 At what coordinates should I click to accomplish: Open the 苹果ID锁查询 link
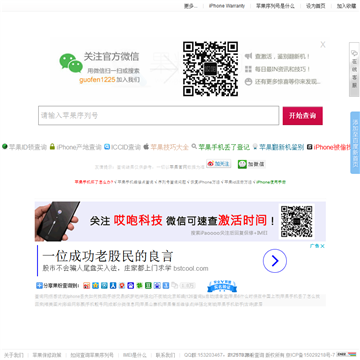pyautogui.click(x=28, y=147)
